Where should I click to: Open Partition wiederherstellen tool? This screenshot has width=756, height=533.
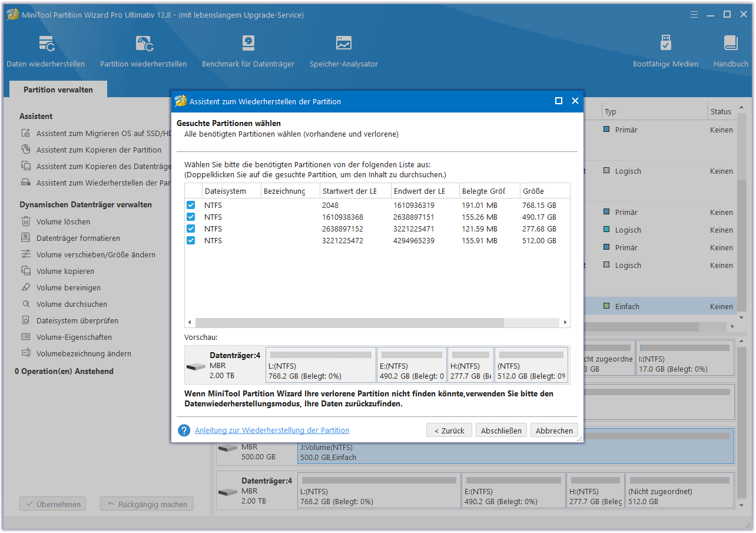point(144,52)
